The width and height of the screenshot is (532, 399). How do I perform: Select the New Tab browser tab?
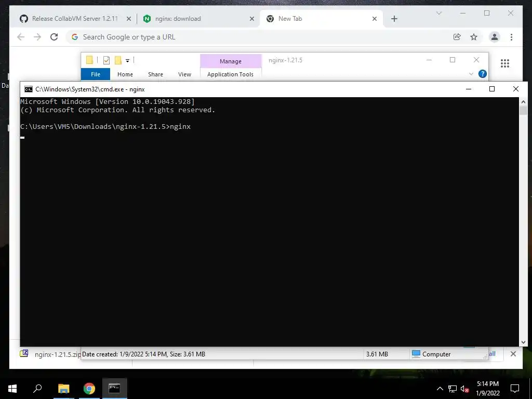(322, 19)
